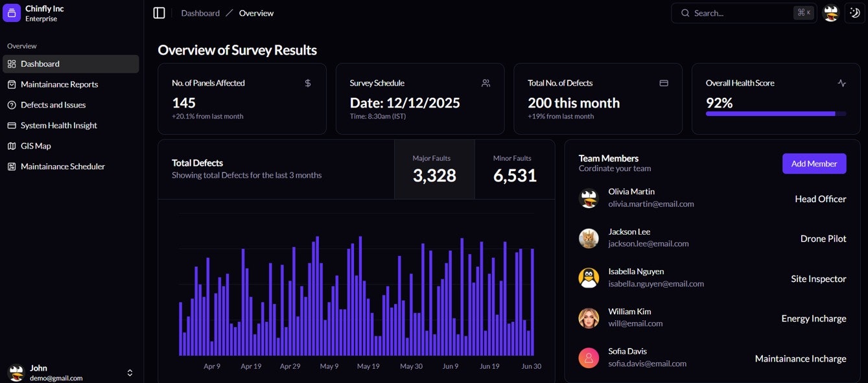Click isabella.nguyen@email.com address

(656, 284)
